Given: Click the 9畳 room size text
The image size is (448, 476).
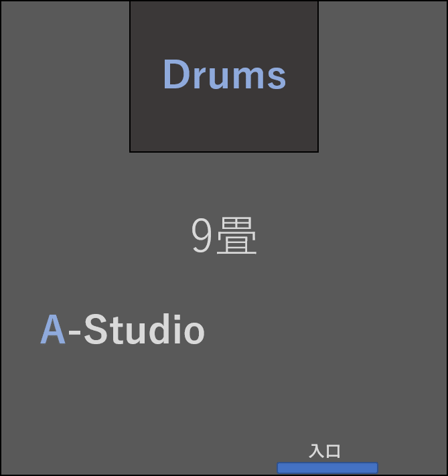Looking at the screenshot, I should (x=224, y=235).
